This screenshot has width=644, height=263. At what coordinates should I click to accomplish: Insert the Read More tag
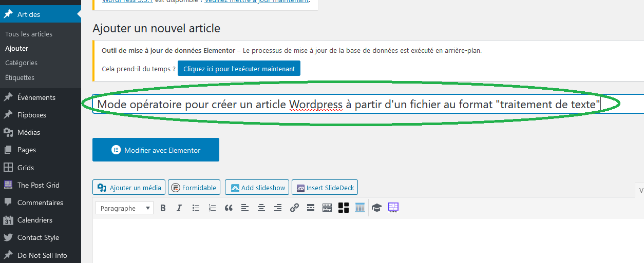pos(311,208)
